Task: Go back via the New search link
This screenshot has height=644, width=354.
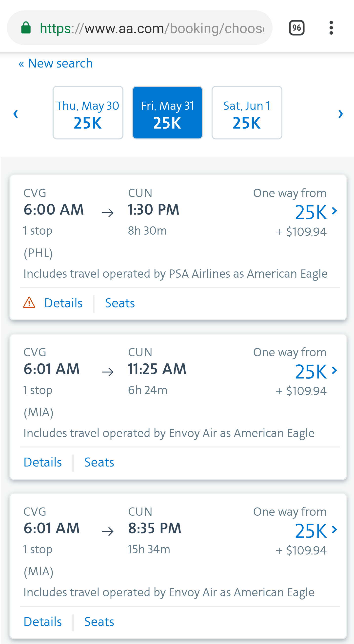Action: tap(56, 63)
